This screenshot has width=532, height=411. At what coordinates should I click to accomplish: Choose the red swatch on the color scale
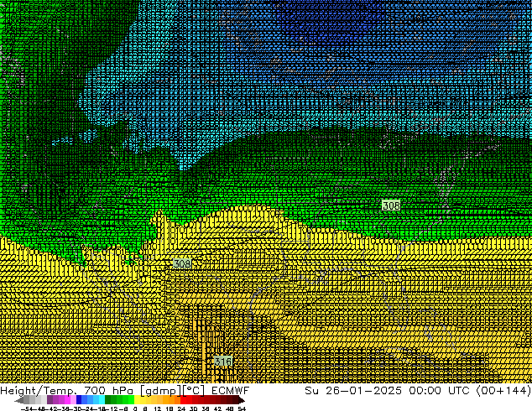coord(186,400)
